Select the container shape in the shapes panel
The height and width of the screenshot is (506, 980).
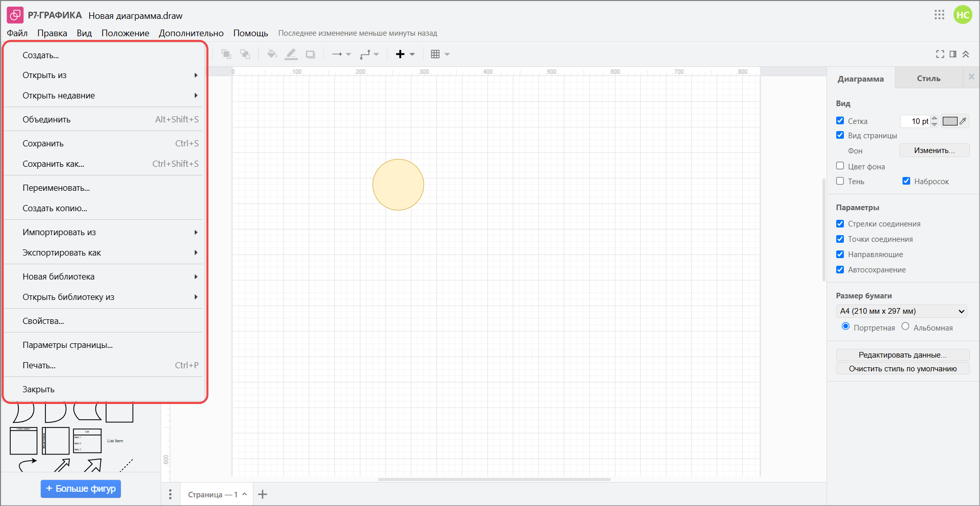(x=23, y=441)
